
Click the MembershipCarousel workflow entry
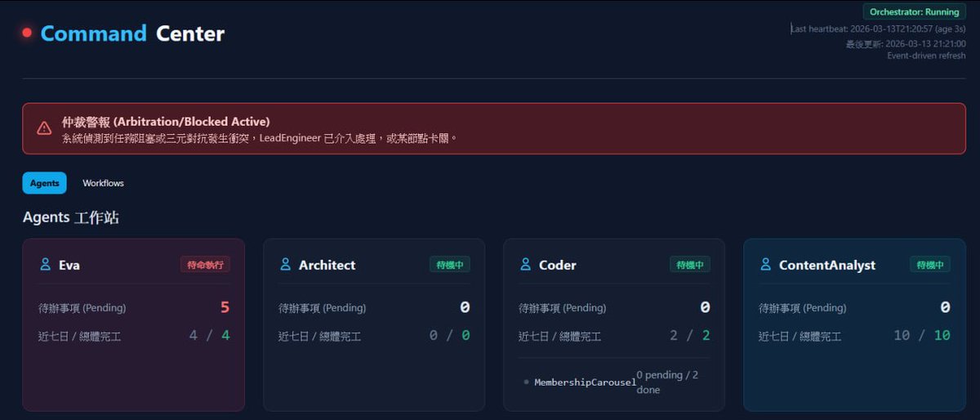585,382
